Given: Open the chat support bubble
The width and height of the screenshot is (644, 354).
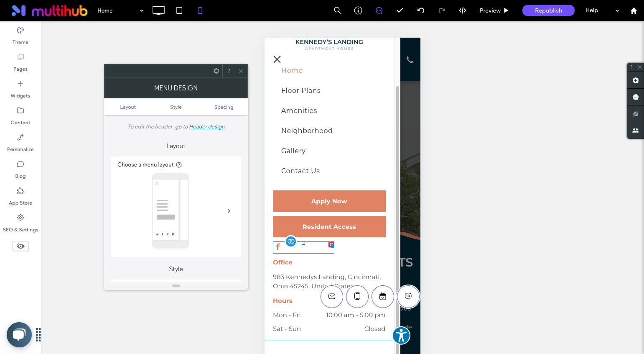Looking at the screenshot, I should 19,335.
